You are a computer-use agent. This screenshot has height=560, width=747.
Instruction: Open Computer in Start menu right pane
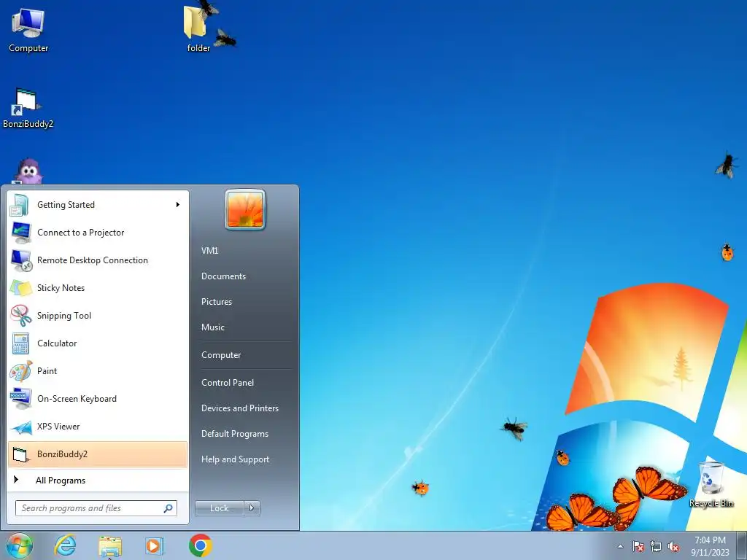point(221,355)
